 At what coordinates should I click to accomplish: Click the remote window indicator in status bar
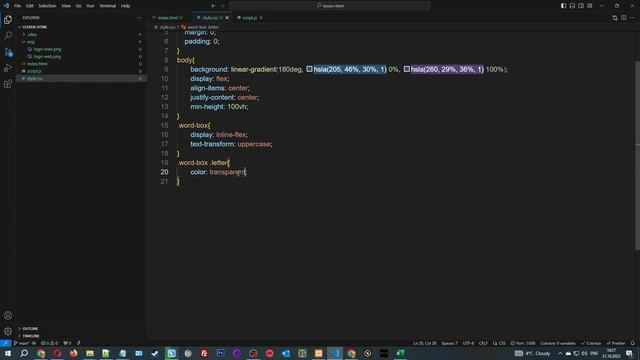[x=5, y=343]
